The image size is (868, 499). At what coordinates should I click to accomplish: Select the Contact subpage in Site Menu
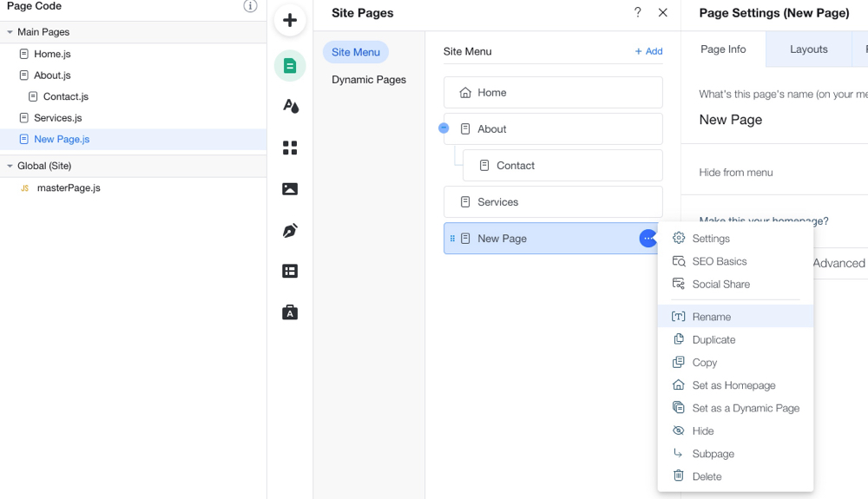[562, 166]
